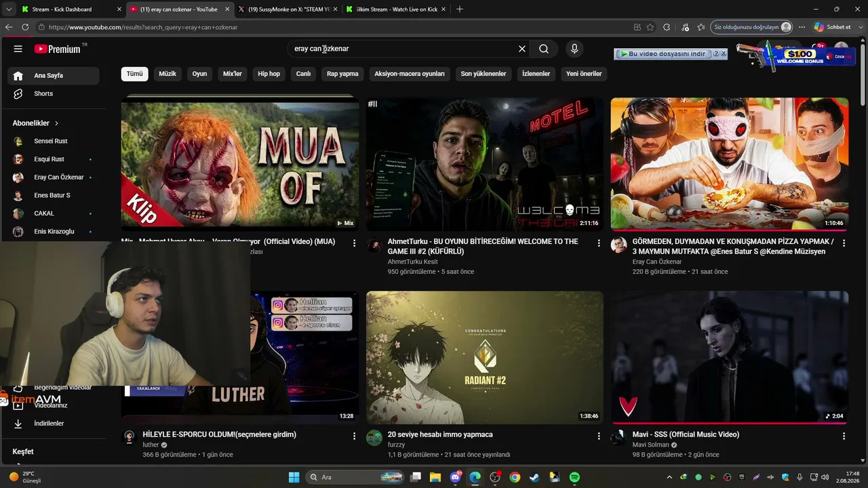Open the CAKAL subscription channel
Image resolution: width=868 pixels, height=488 pixels.
click(54, 213)
